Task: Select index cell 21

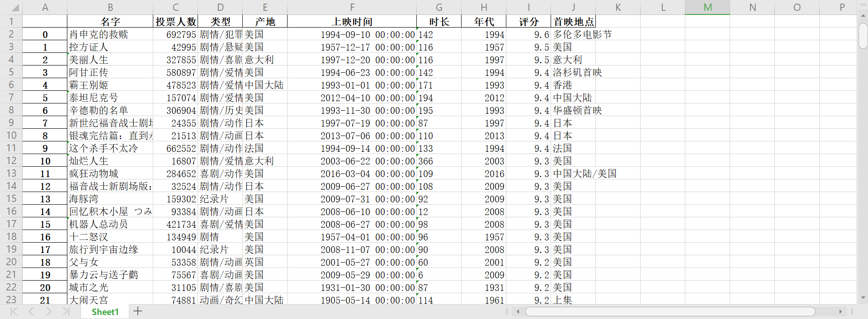Action: tap(45, 300)
